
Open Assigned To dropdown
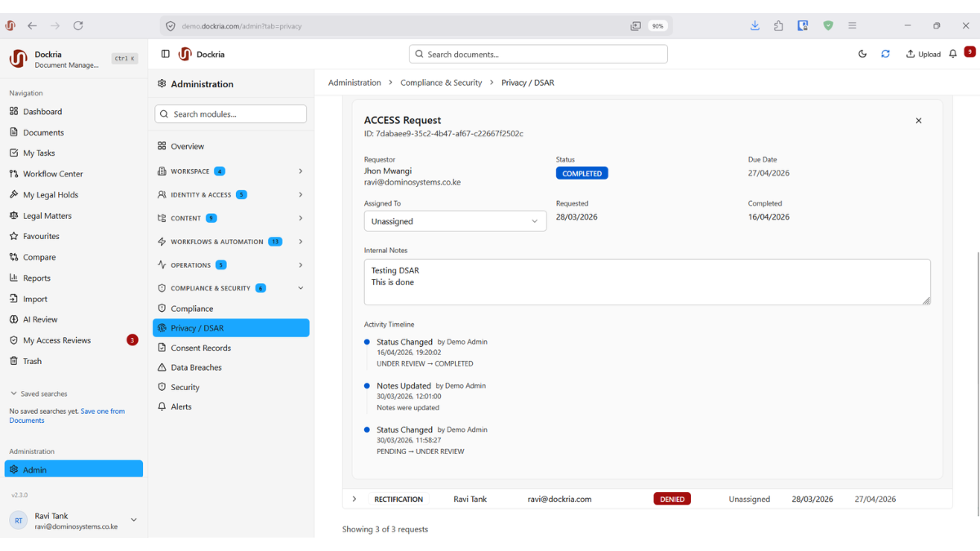pyautogui.click(x=455, y=221)
